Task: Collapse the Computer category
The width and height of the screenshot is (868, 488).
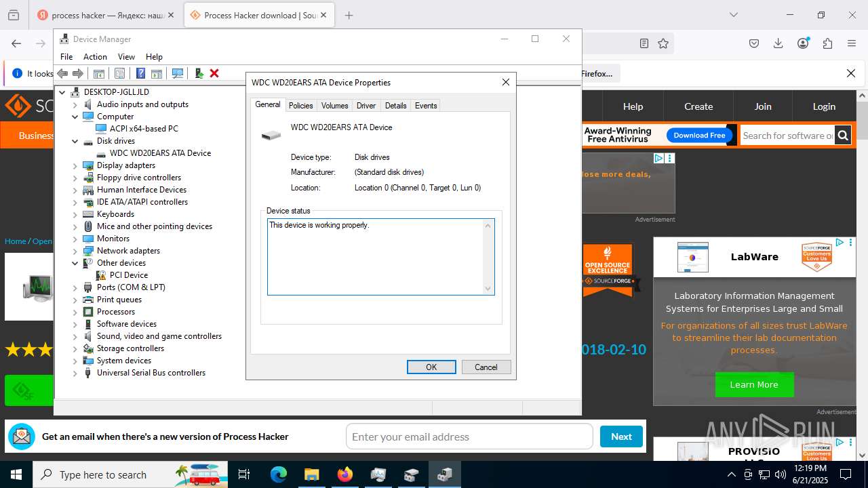Action: [75, 117]
